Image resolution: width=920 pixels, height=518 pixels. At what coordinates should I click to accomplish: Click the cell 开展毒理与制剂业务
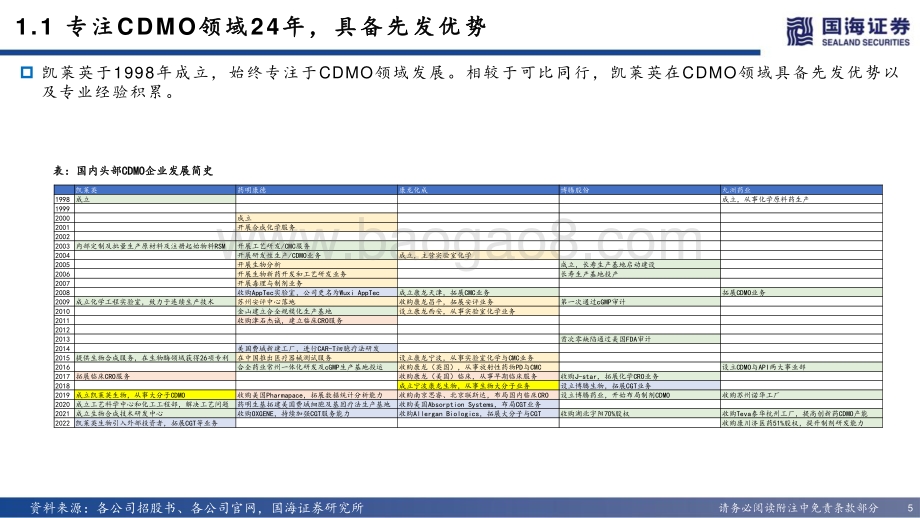coord(316,283)
